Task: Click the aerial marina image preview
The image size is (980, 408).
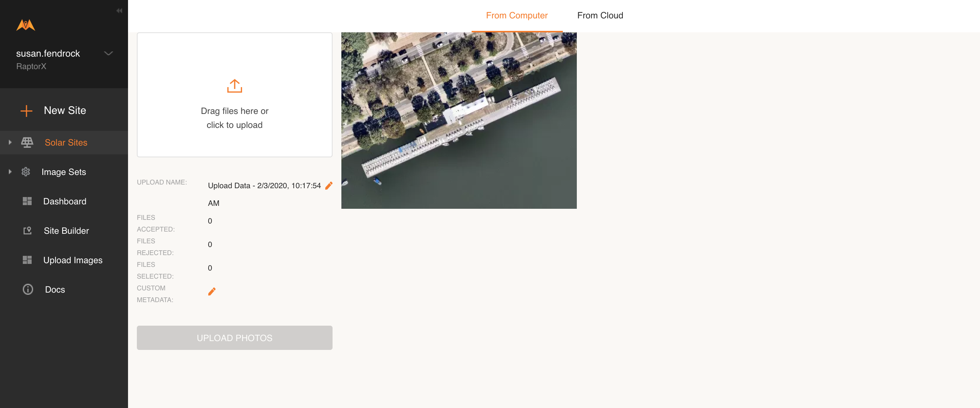Action: pos(458,121)
